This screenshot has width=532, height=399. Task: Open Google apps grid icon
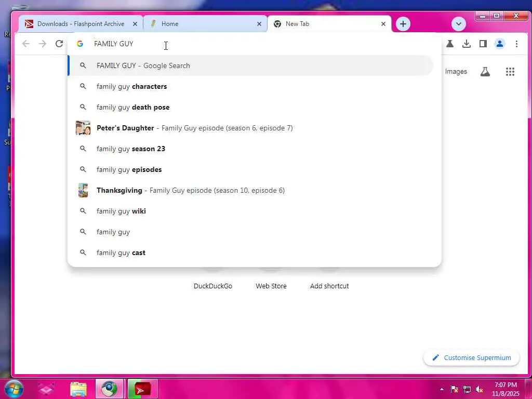tap(510, 72)
